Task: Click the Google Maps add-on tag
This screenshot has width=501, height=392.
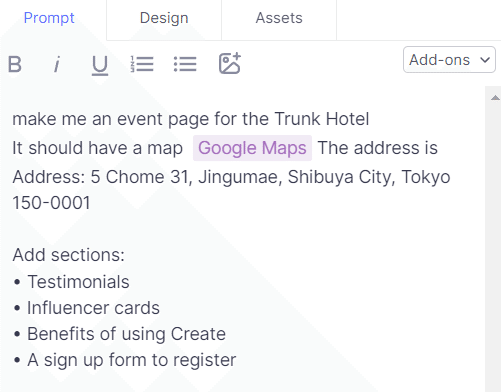Action: [x=252, y=148]
